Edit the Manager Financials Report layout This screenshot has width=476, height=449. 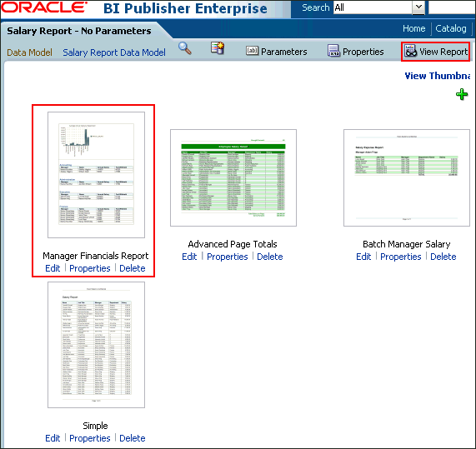pos(53,268)
